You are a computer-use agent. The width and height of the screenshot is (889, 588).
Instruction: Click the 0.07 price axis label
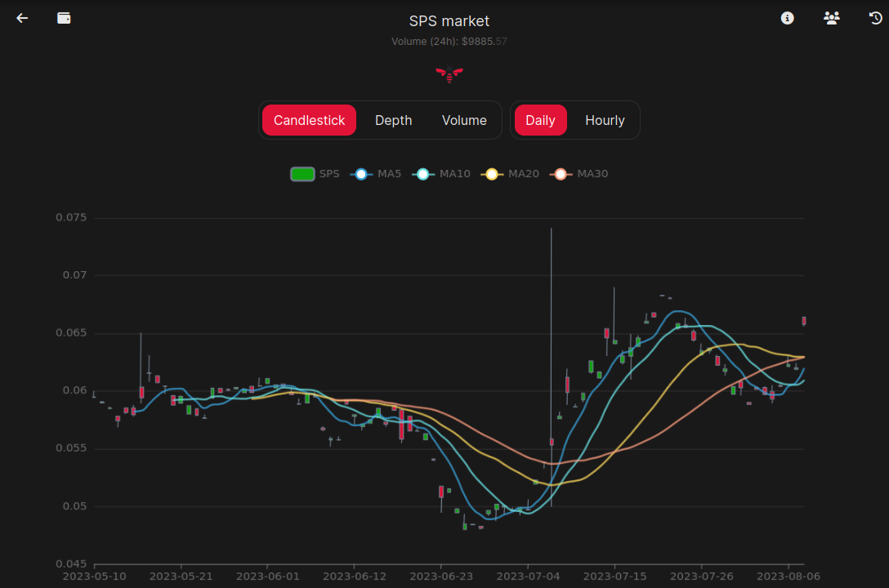75,274
